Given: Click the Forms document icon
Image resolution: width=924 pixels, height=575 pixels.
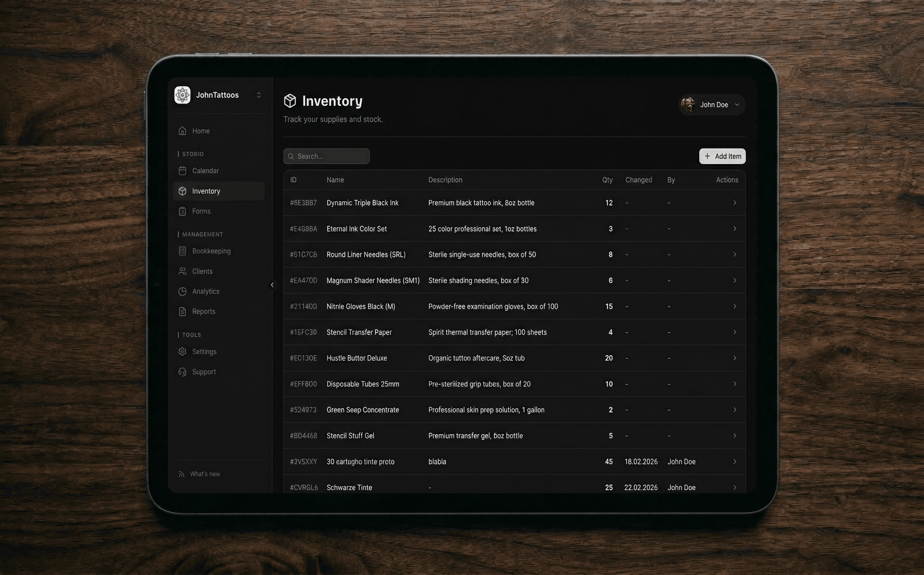Looking at the screenshot, I should (x=182, y=211).
